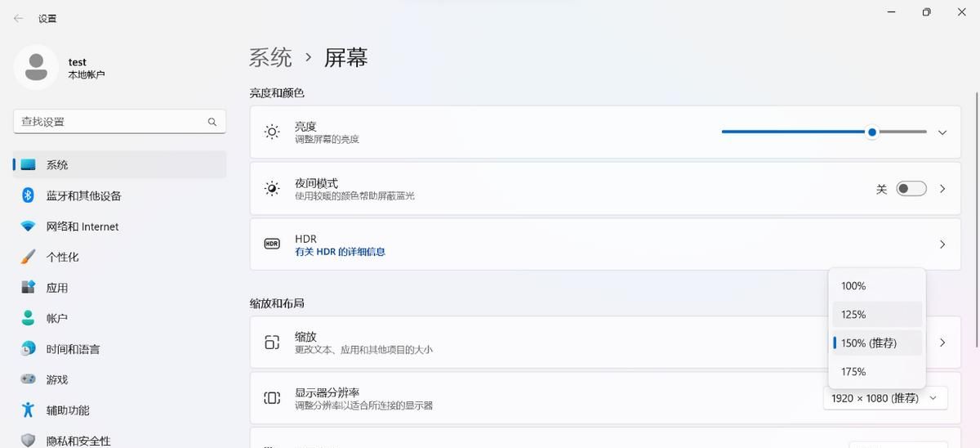This screenshot has width=980, height=448.
Task: Go to 蓝牙和其他设备 settings
Action: pyautogui.click(x=119, y=195)
